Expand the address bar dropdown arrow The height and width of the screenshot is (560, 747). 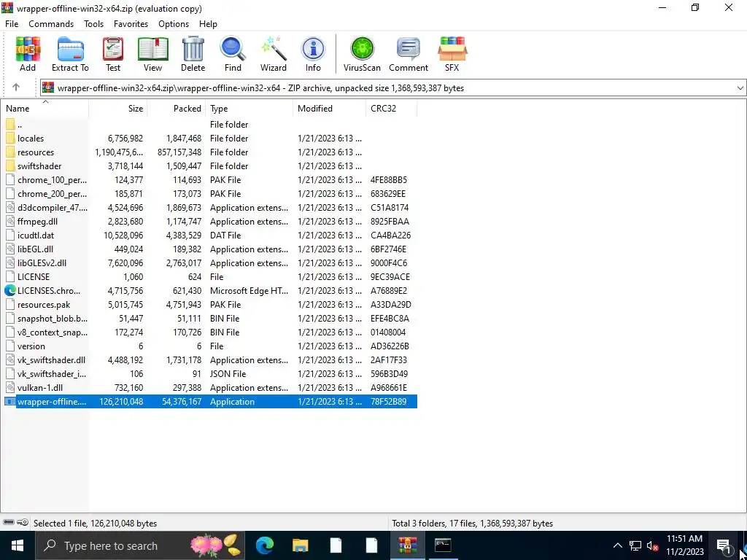pyautogui.click(x=740, y=87)
